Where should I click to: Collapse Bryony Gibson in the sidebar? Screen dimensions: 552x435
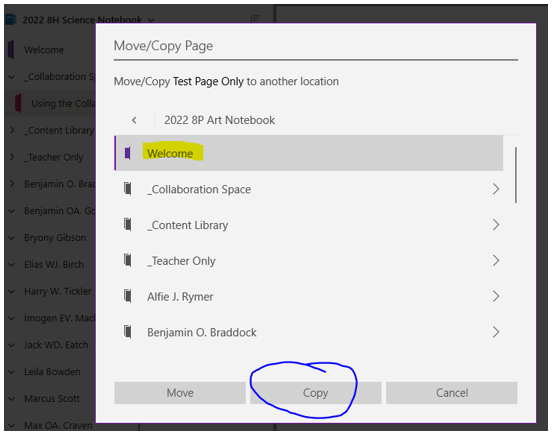click(x=12, y=238)
